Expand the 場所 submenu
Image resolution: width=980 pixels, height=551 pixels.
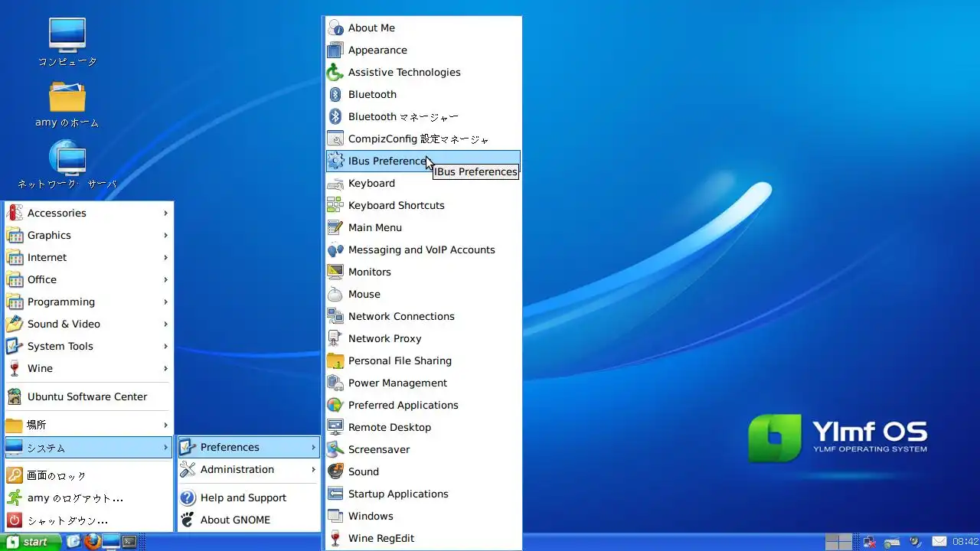pyautogui.click(x=88, y=425)
